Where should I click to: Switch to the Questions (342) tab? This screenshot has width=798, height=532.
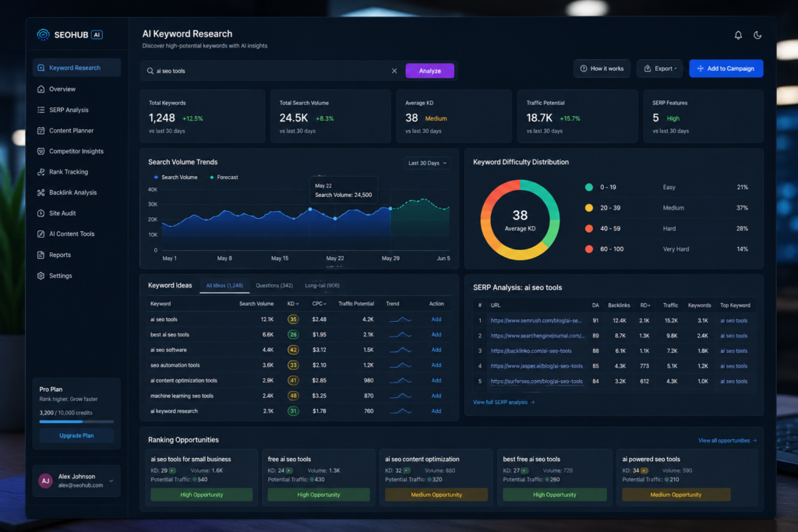tap(274, 285)
